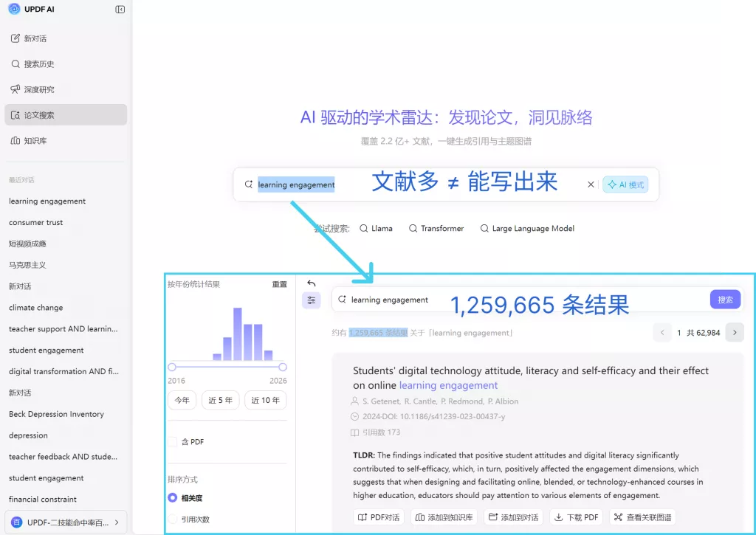Open 深度研究 in the sidebar

click(x=39, y=89)
